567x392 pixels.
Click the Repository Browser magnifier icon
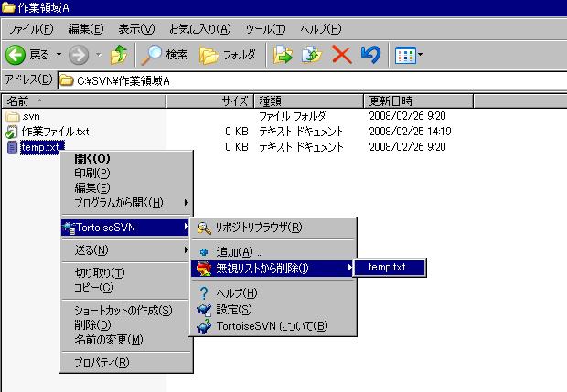tap(204, 228)
